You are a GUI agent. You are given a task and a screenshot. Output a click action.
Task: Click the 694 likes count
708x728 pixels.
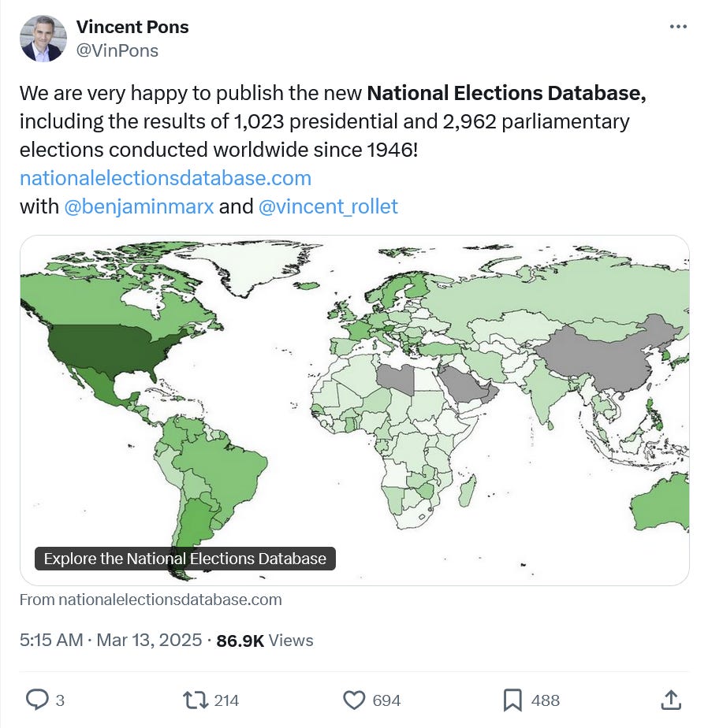[x=386, y=700]
